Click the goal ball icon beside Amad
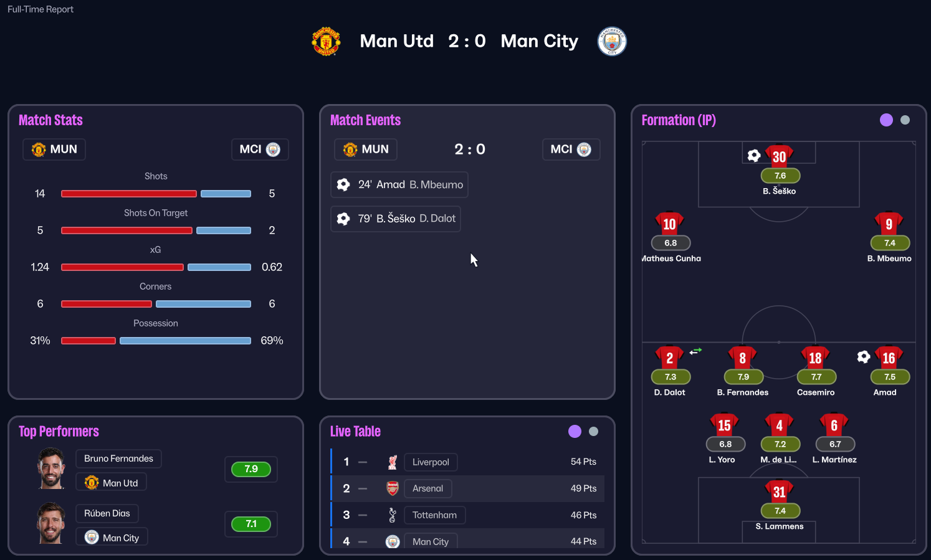This screenshot has height=560, width=931. pos(863,356)
